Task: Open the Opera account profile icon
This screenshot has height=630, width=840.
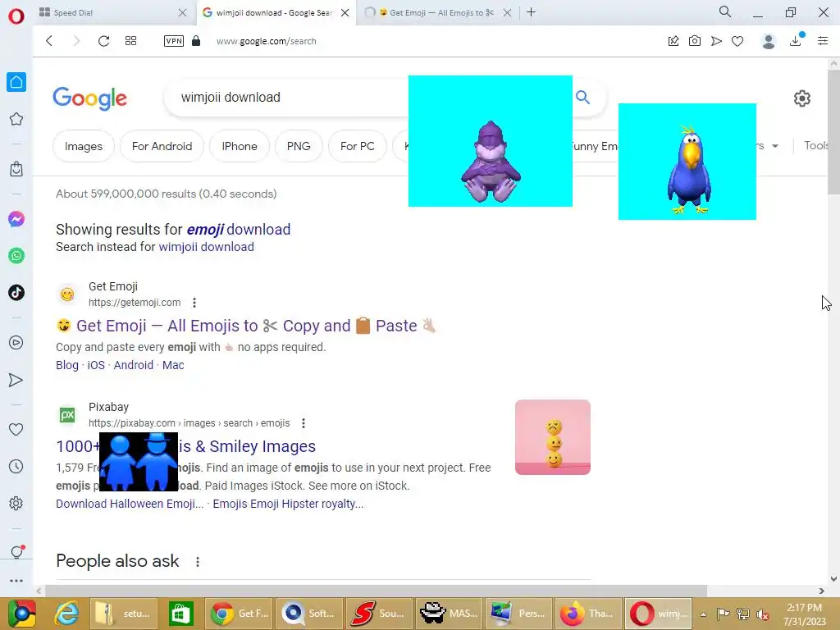Action: coord(769,41)
